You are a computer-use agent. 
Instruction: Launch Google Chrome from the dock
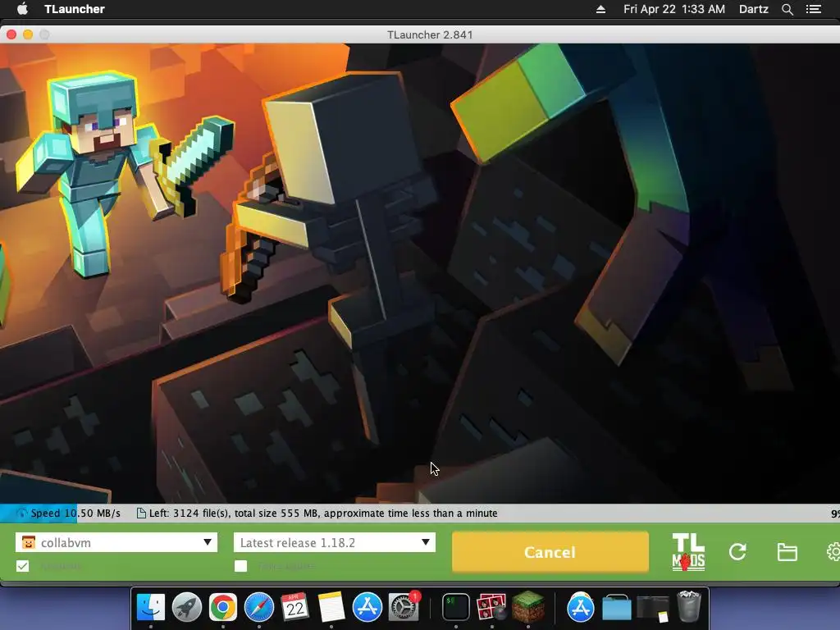pyautogui.click(x=223, y=607)
